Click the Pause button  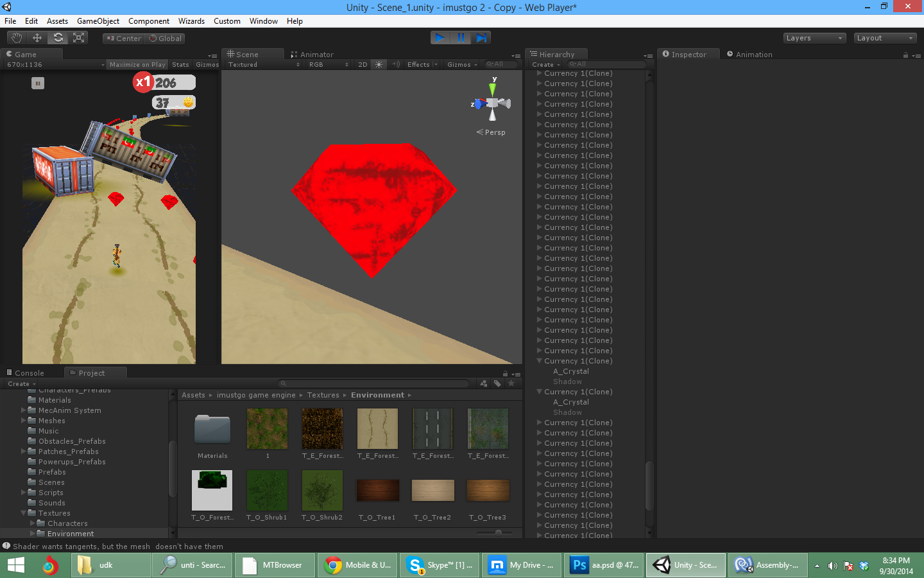461,38
